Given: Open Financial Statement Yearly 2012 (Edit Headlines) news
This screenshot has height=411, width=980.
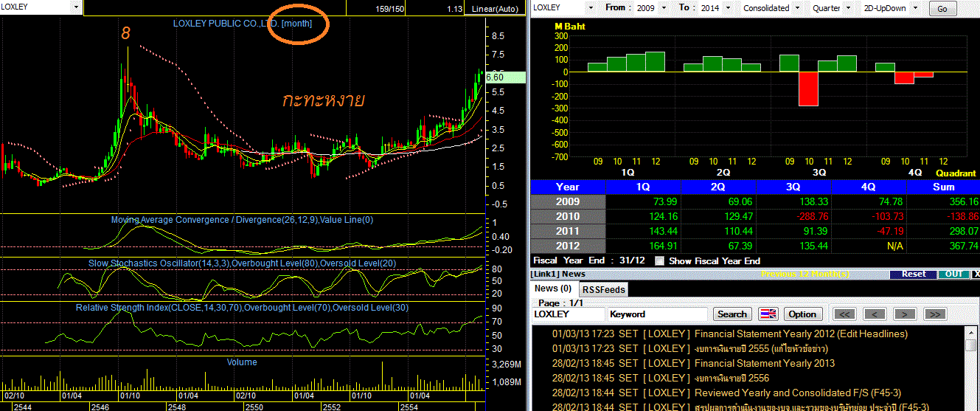Looking at the screenshot, I should (x=801, y=334).
